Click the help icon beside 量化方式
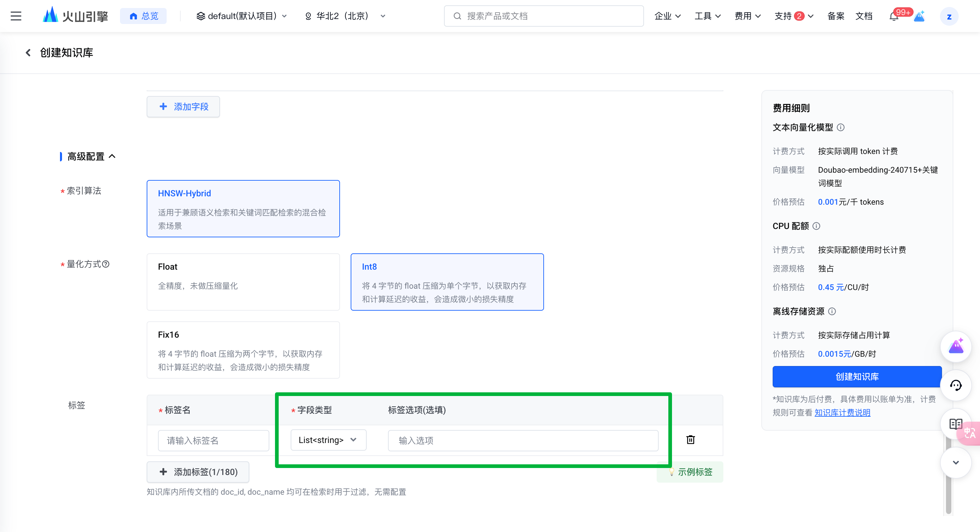Viewport: 980px width, 532px height. 106,264
